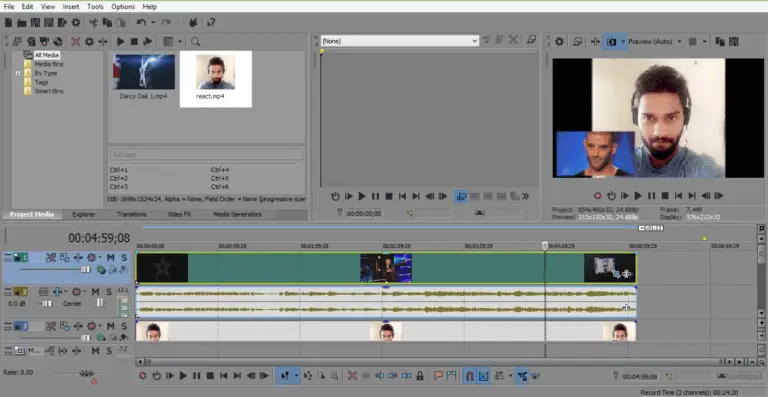The image size is (768, 397).
Task: Select All Media in the media tree
Action: point(47,55)
